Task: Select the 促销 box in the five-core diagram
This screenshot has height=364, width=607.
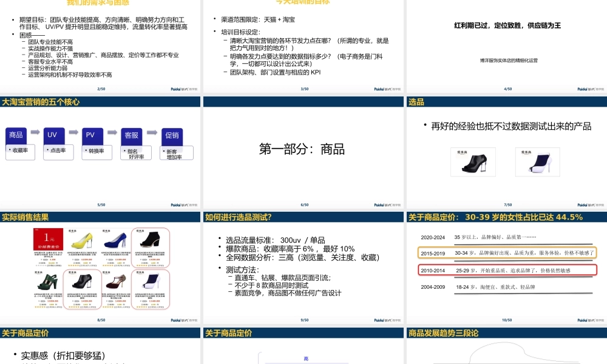Action: coord(172,135)
